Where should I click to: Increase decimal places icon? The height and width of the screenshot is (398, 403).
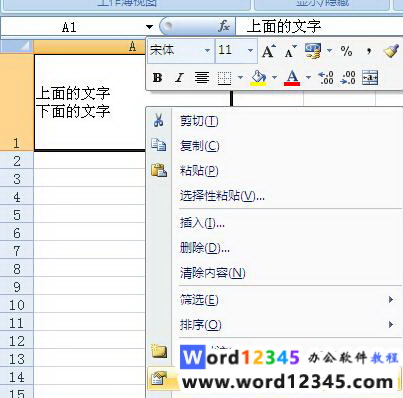click(326, 78)
